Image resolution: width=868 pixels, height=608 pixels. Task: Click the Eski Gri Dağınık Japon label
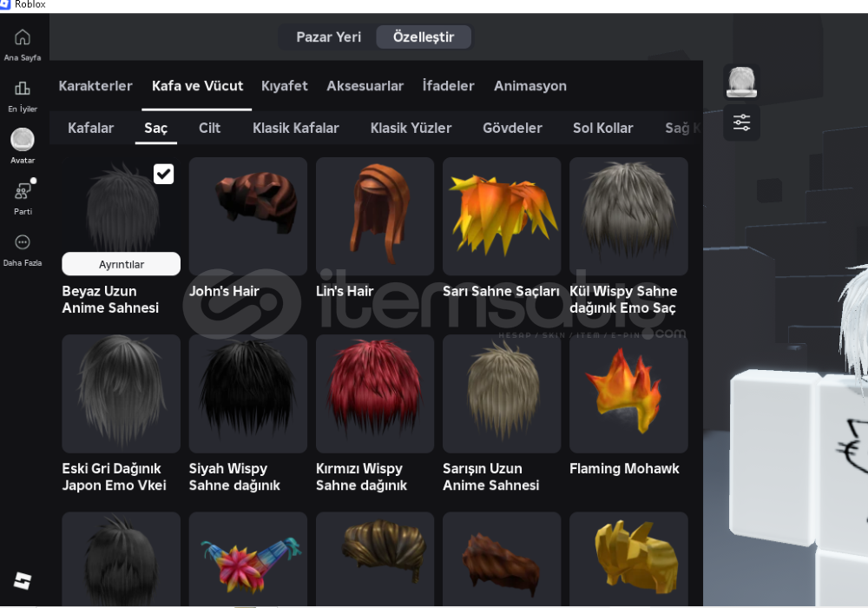(114, 477)
